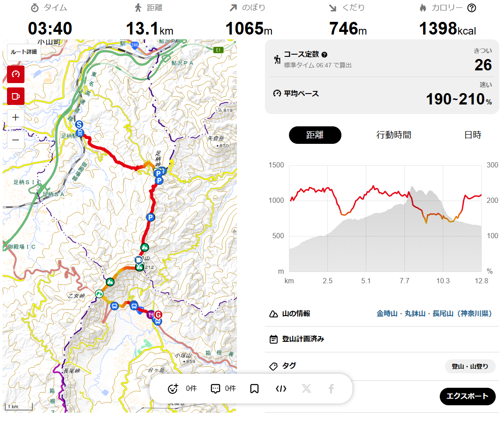Image resolution: width=504 pixels, height=421 pixels.
Task: Click the blue S start marker on map
Action: pos(79,124)
